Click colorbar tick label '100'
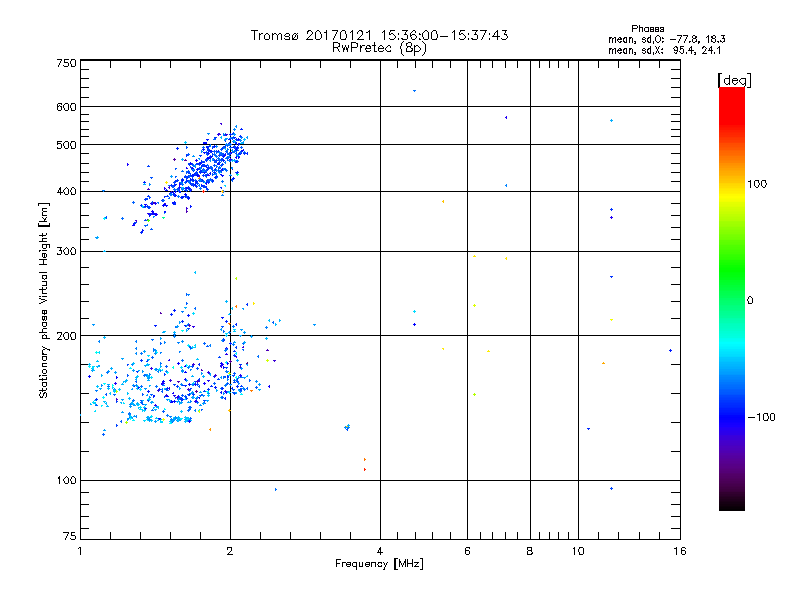Viewport: 800px width, 600px height. 757,184
